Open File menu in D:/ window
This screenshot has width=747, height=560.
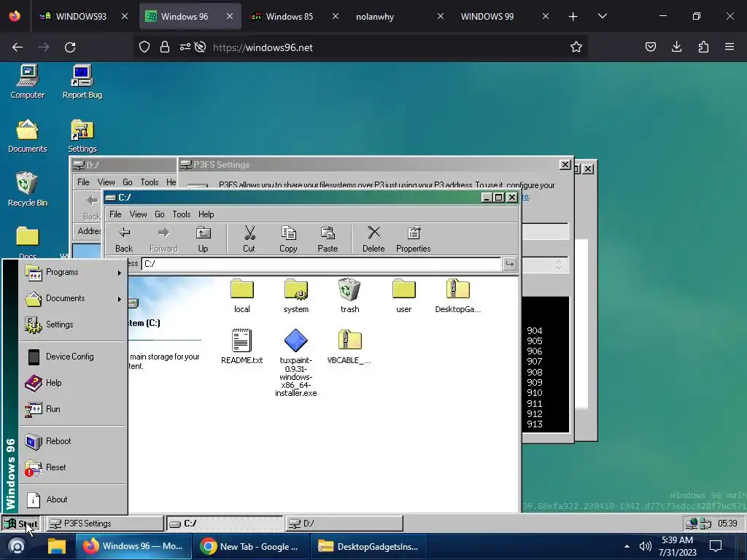[x=83, y=182]
